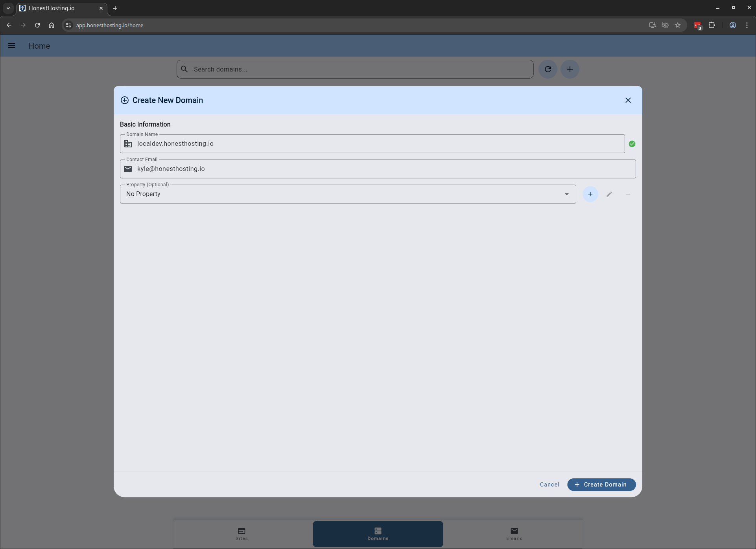Click the Cancel button

coord(549,485)
